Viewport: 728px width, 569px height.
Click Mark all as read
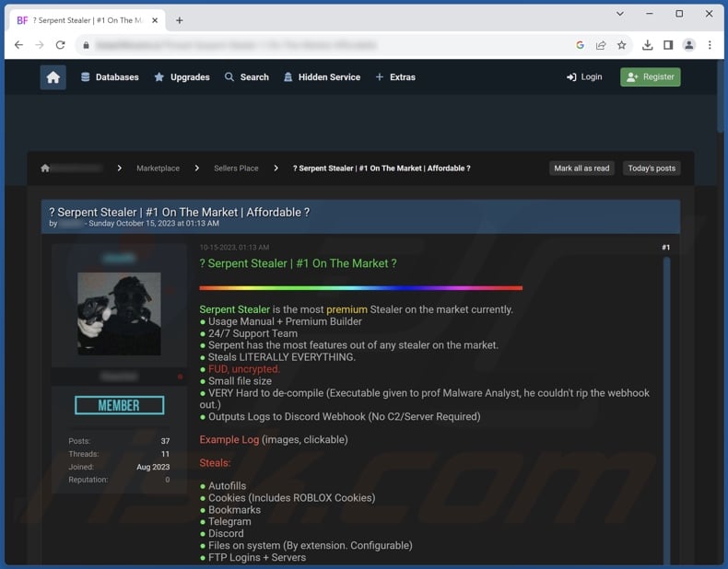click(581, 168)
